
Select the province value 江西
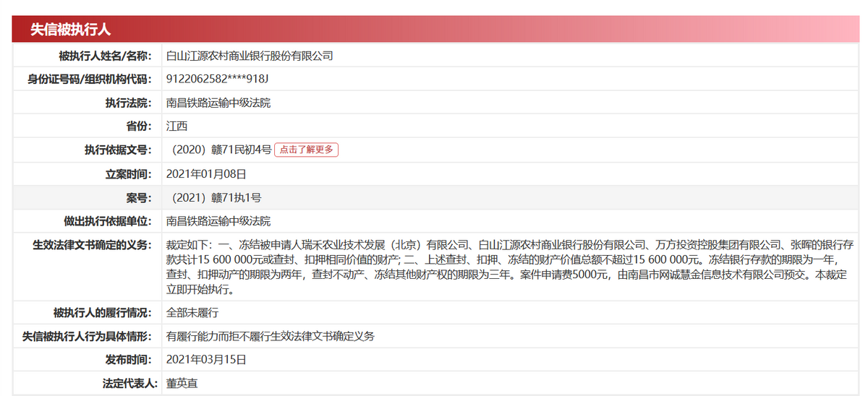point(176,126)
